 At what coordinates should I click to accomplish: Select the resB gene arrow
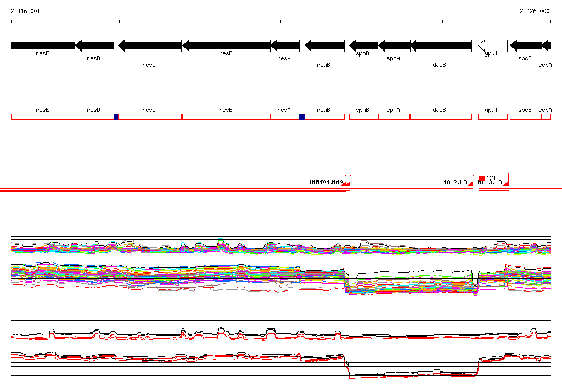[x=226, y=45]
